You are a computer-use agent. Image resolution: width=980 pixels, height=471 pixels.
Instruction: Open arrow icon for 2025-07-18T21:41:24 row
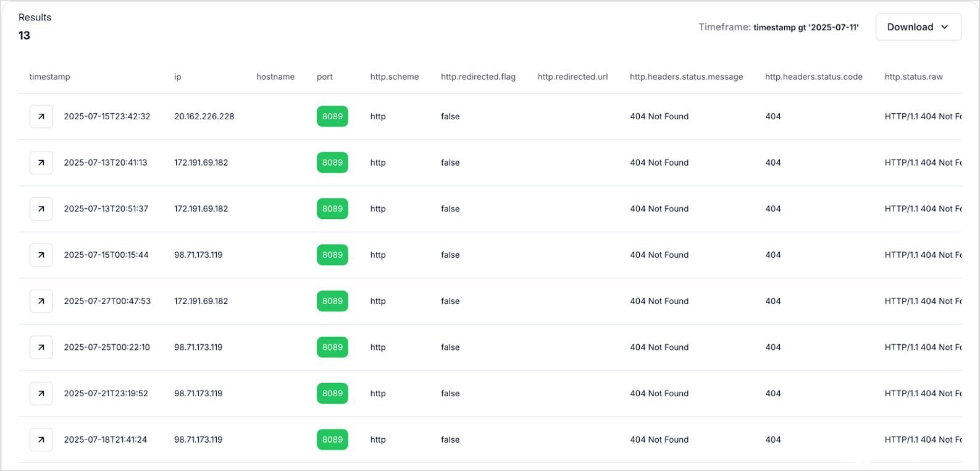coord(41,439)
